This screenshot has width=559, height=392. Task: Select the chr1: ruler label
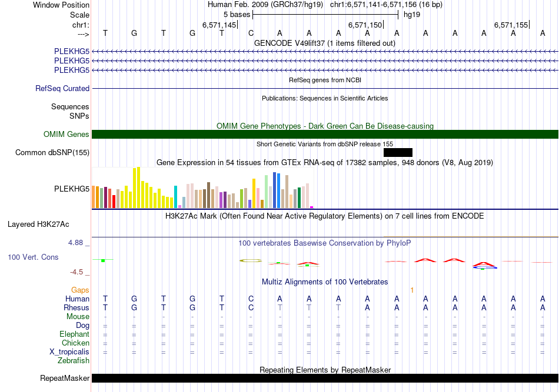(x=81, y=25)
